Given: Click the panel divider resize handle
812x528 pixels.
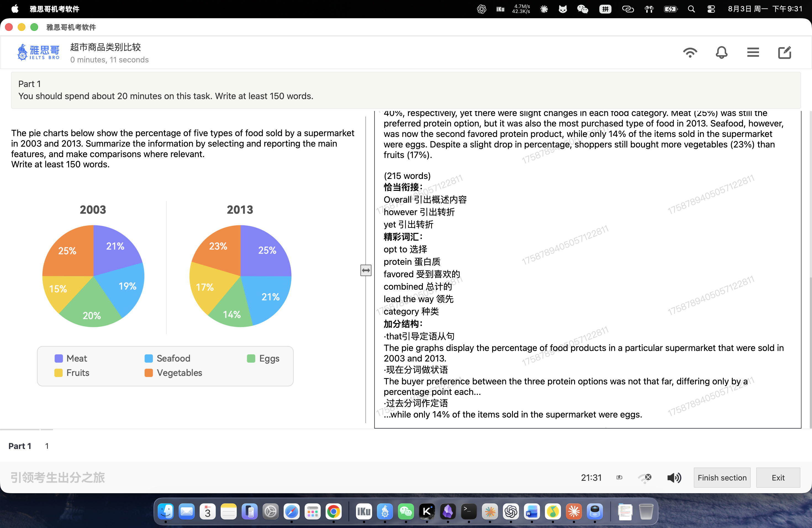Looking at the screenshot, I should coord(366,270).
